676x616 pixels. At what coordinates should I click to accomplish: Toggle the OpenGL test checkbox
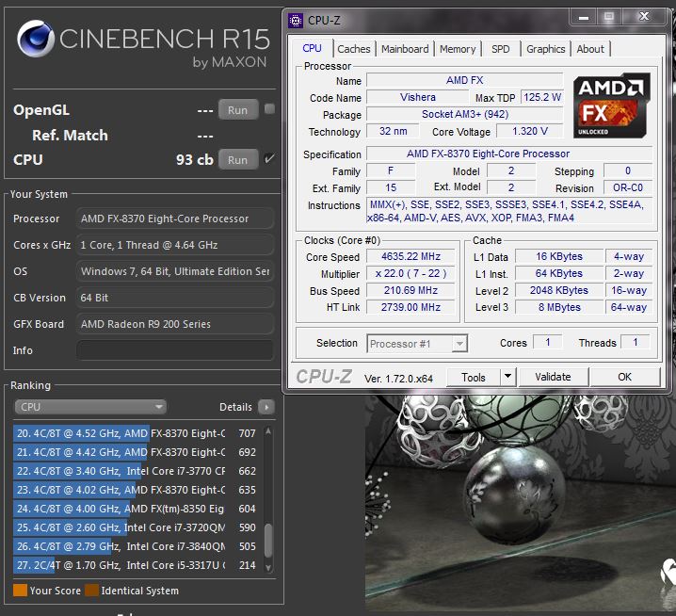(270, 108)
